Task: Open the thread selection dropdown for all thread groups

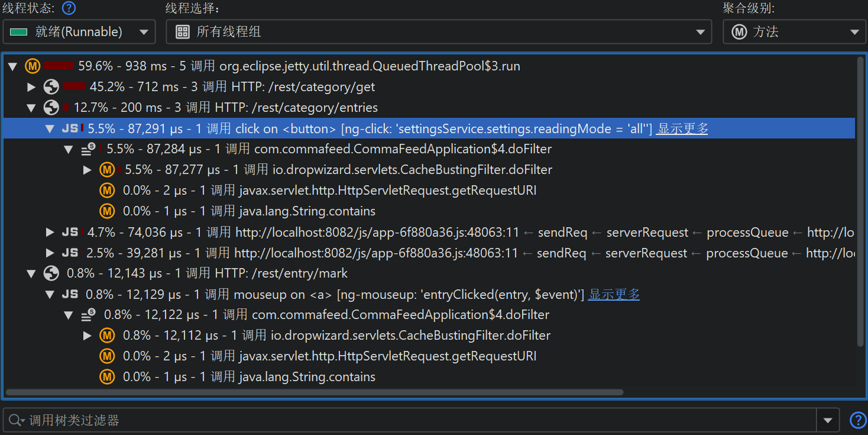Action: pos(438,32)
